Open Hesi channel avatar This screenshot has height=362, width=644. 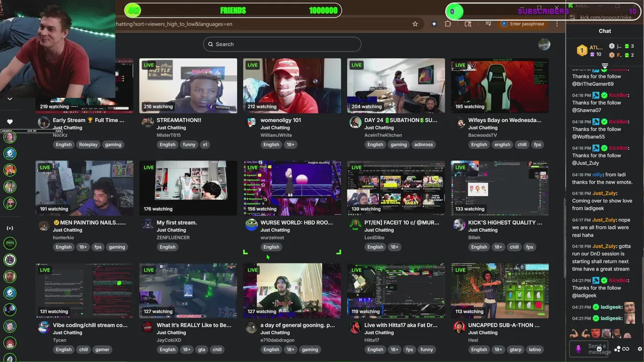[x=459, y=327]
